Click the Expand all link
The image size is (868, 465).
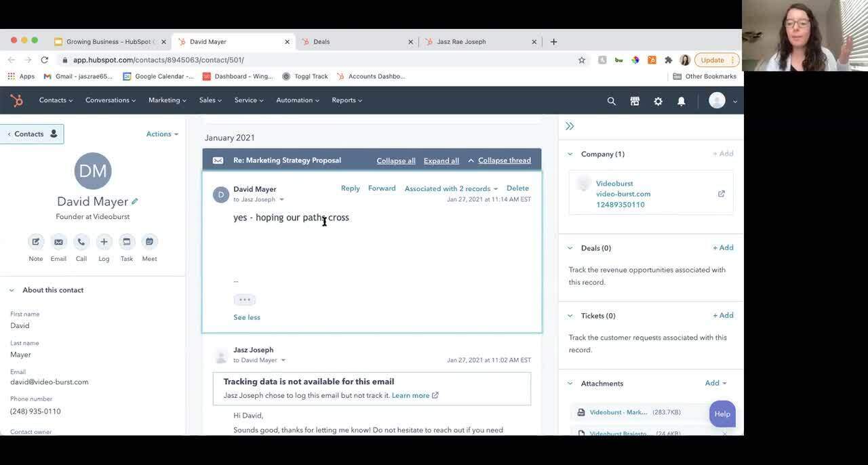tap(441, 161)
